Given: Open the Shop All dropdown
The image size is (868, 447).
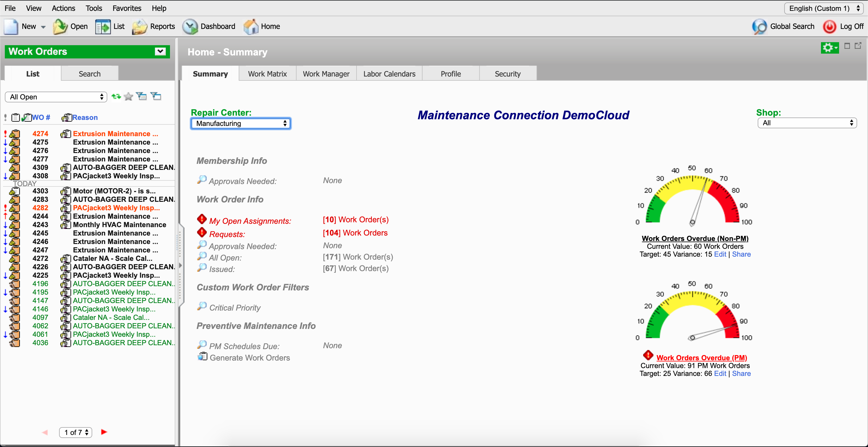Looking at the screenshot, I should tap(807, 123).
